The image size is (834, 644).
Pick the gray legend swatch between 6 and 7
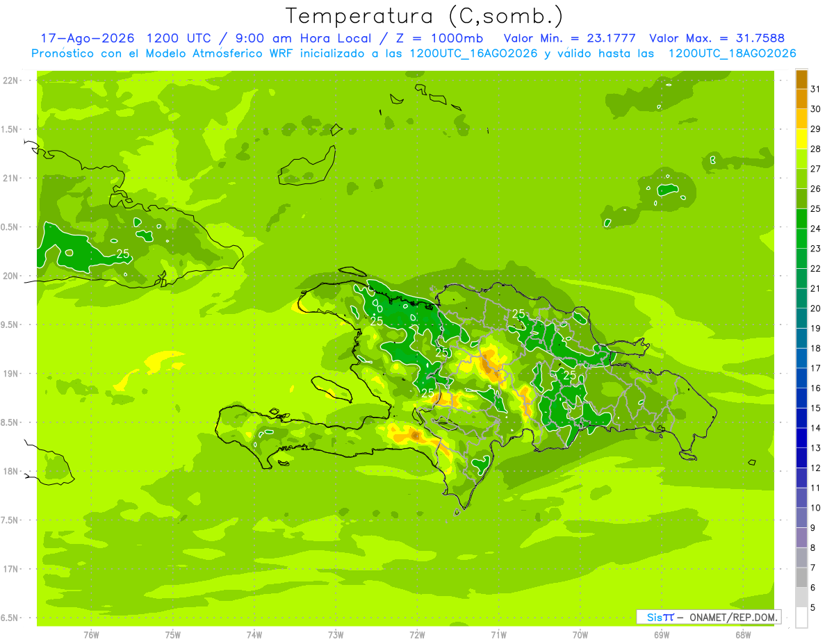point(801,578)
